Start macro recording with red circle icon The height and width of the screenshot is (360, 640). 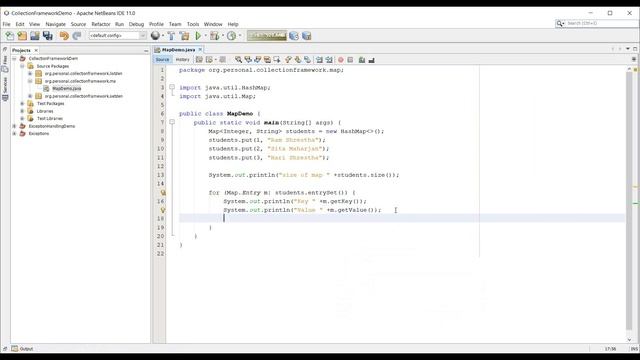[341, 60]
